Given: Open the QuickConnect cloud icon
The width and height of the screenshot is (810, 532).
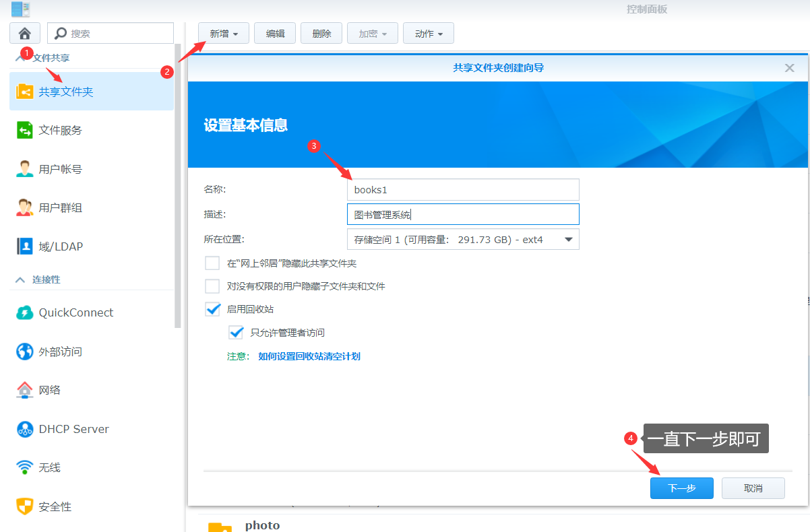Looking at the screenshot, I should click(25, 312).
